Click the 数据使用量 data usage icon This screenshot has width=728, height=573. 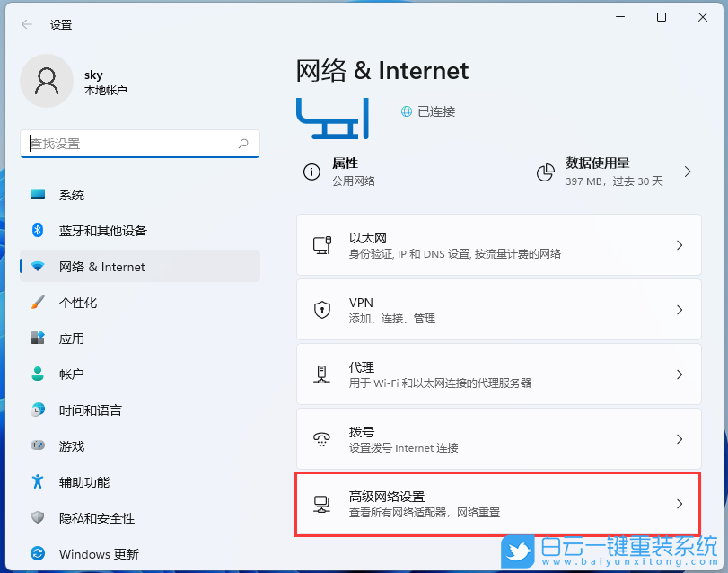tap(545, 170)
